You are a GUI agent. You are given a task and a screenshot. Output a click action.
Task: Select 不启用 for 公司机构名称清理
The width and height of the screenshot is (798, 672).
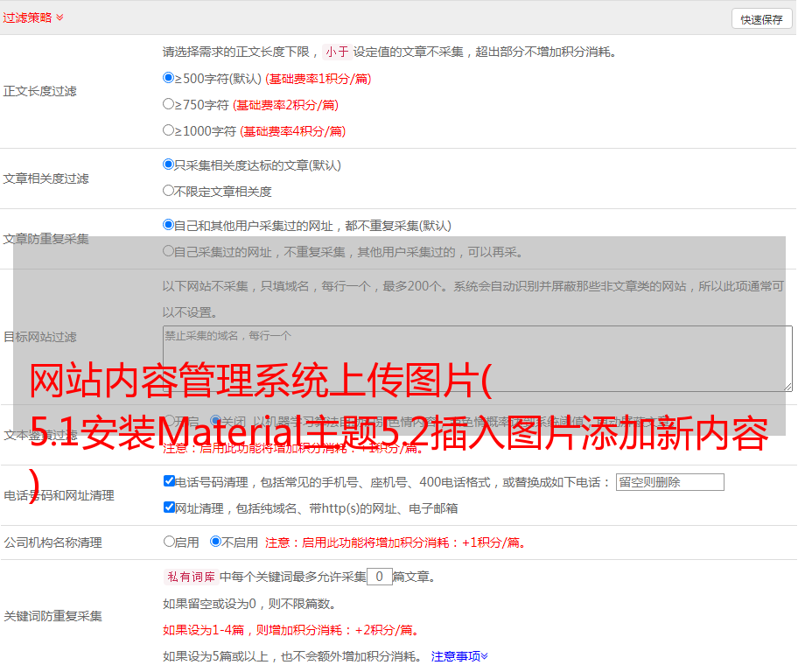click(216, 541)
